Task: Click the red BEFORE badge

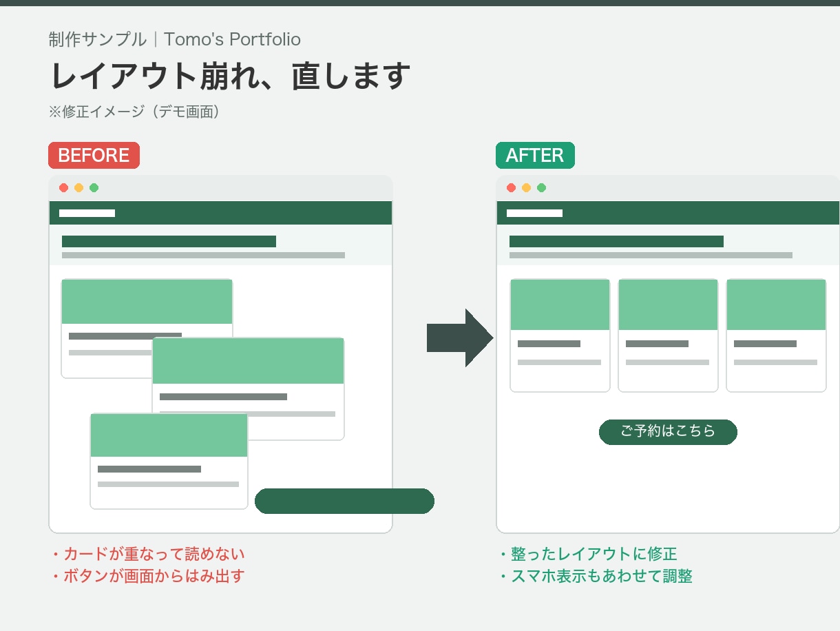Action: 94,155
